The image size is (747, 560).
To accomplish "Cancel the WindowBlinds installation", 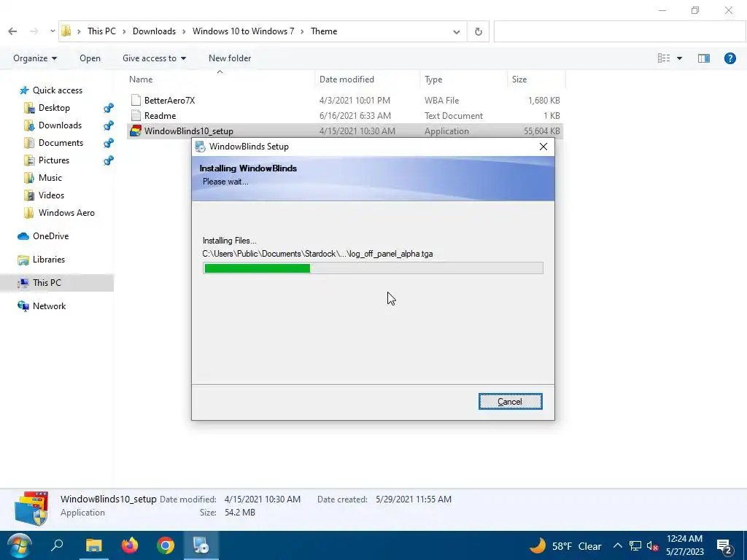I will click(510, 402).
